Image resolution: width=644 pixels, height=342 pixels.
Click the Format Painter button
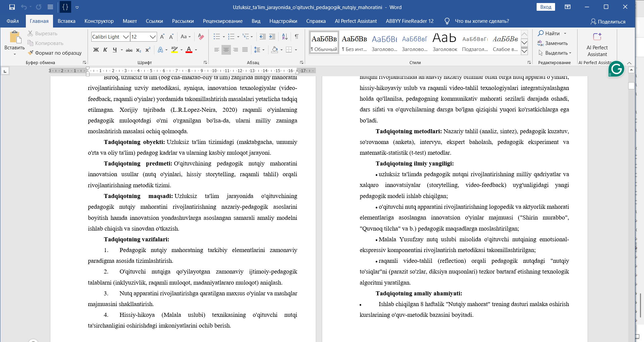pyautogui.click(x=55, y=53)
